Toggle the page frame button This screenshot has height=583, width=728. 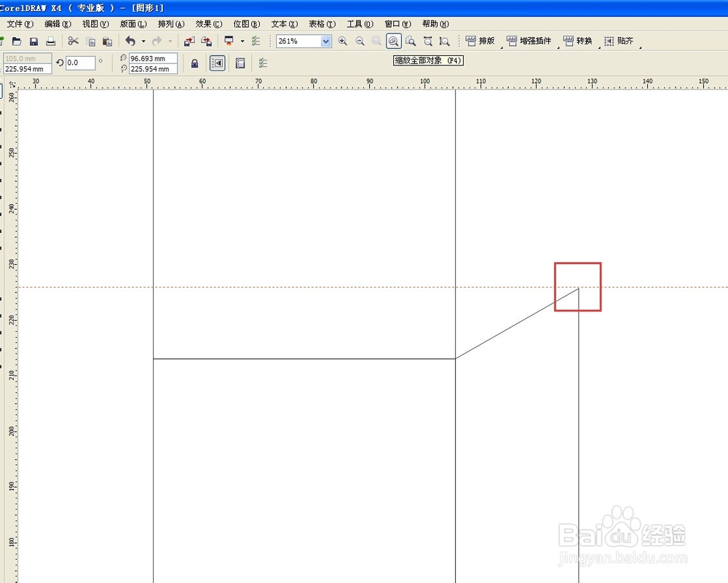240,63
